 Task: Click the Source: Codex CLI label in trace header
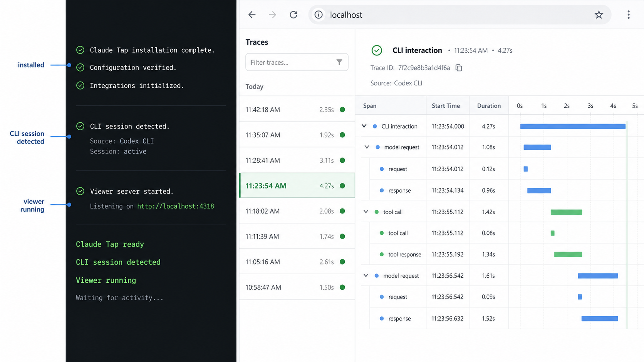click(x=396, y=83)
